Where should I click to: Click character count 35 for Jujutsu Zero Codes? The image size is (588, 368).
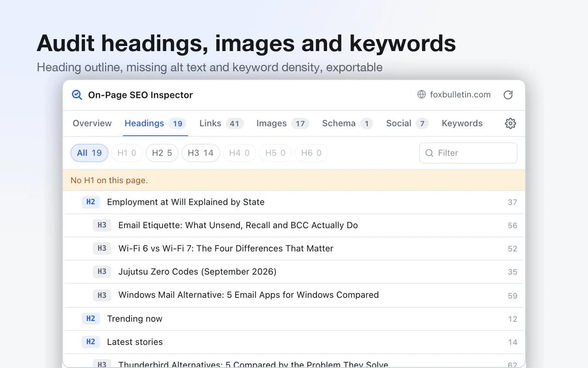coord(513,272)
